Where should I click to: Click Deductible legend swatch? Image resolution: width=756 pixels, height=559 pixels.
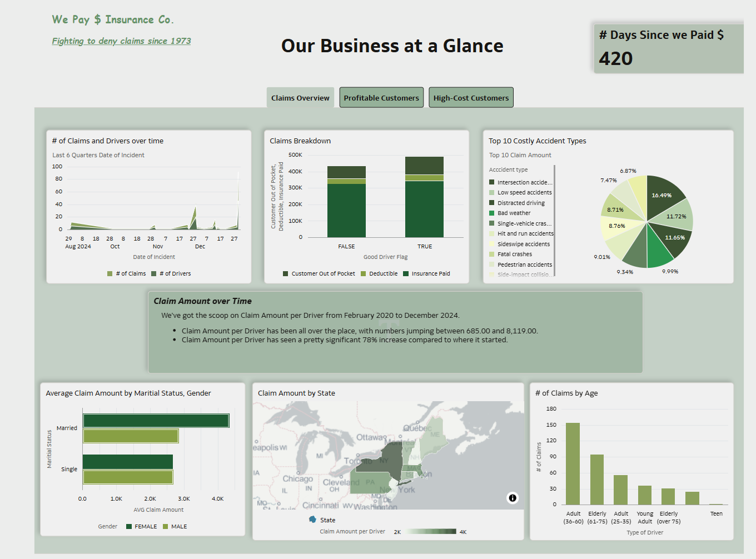click(x=363, y=273)
